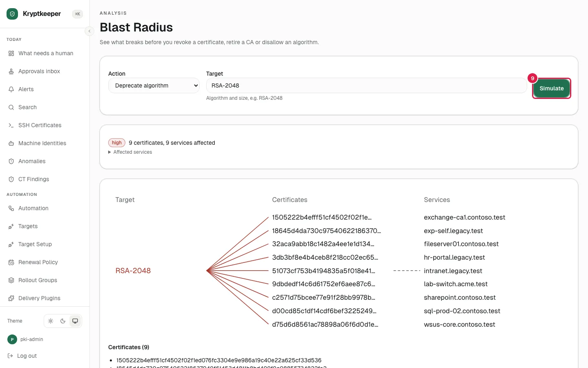Expand the Affected services disclosure
The image size is (588, 368).
(130, 152)
